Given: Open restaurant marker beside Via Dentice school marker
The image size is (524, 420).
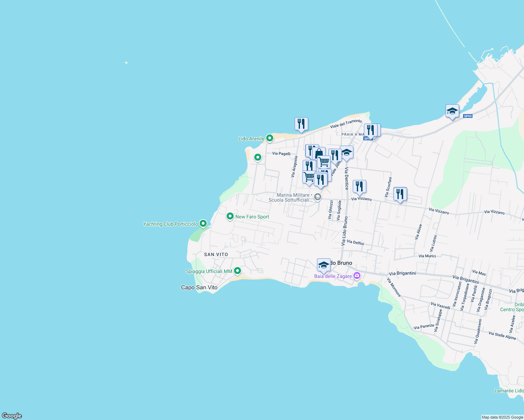Looking at the screenshot, I should click(335, 155).
